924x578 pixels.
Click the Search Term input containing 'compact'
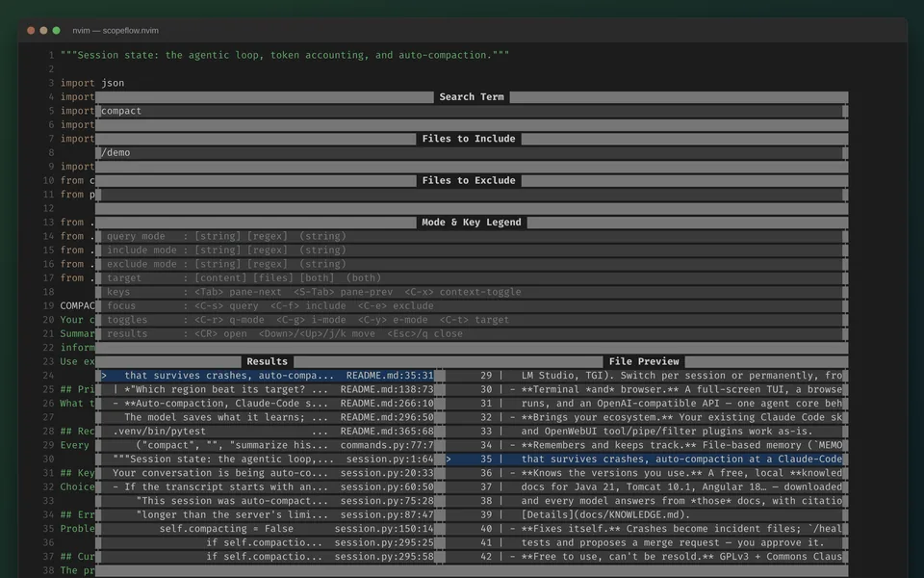click(472, 111)
